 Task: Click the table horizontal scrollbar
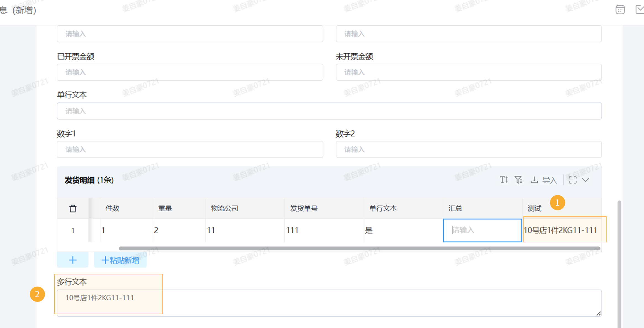[360, 248]
